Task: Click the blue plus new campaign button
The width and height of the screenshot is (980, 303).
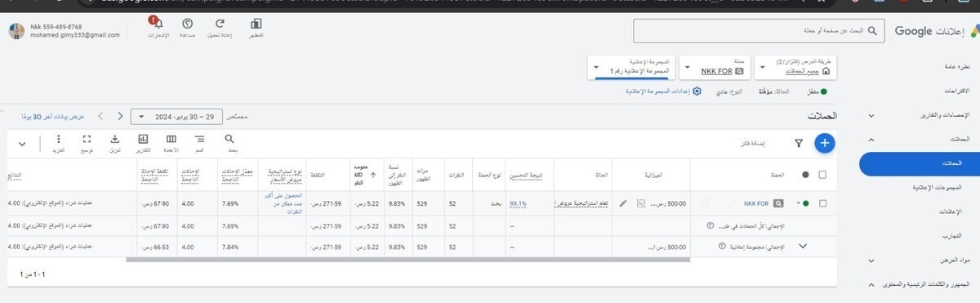Action: pyautogui.click(x=825, y=143)
